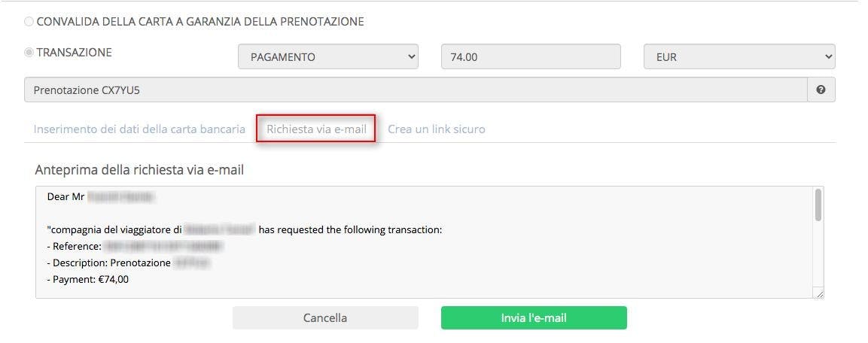Click the 74.00 amount field
868x343 pixels.
(x=530, y=57)
